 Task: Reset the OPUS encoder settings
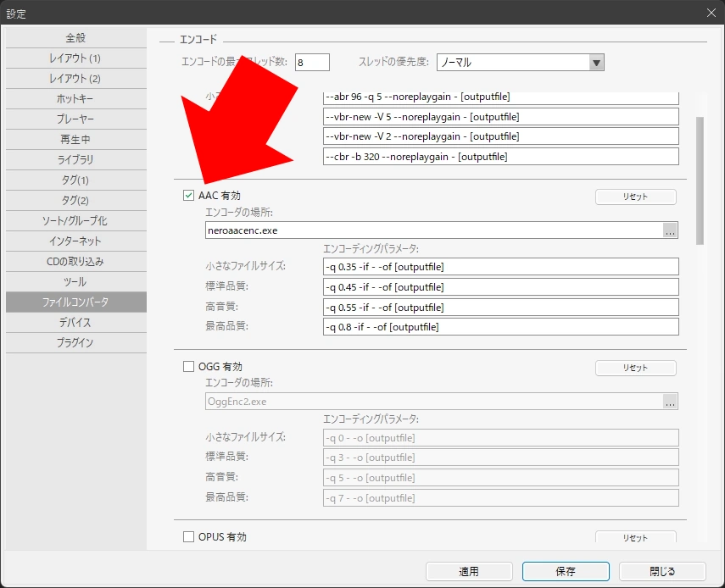pos(636,538)
